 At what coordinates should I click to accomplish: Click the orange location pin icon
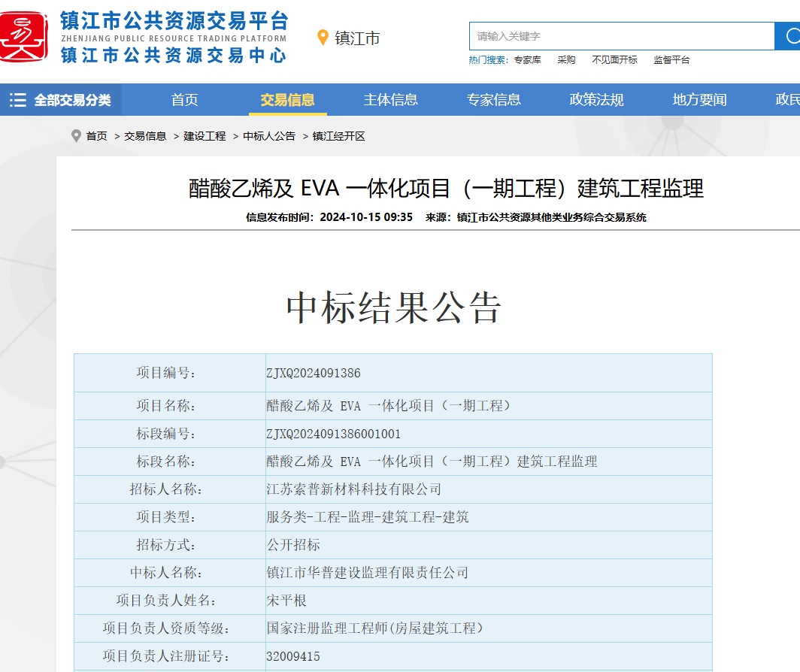323,38
